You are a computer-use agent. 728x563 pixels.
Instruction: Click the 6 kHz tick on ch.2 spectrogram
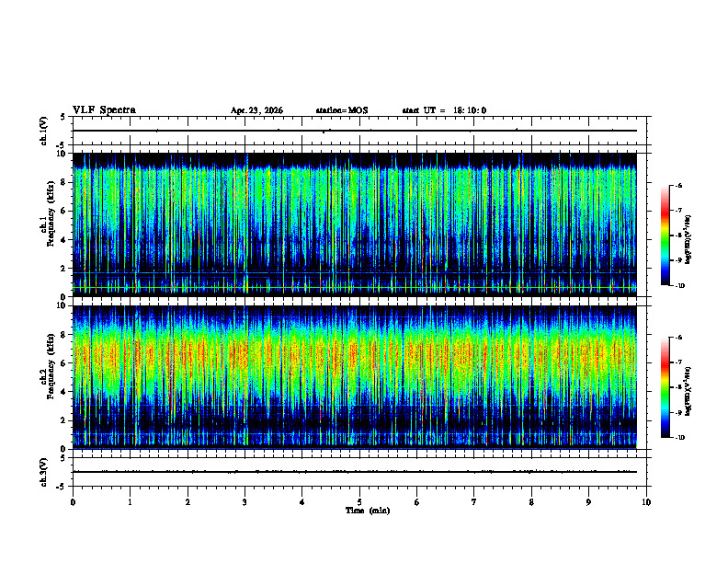(64, 363)
